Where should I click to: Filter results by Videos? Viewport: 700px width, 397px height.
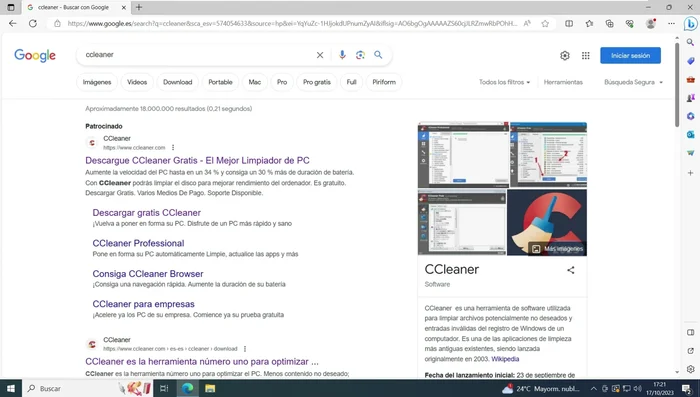click(137, 82)
